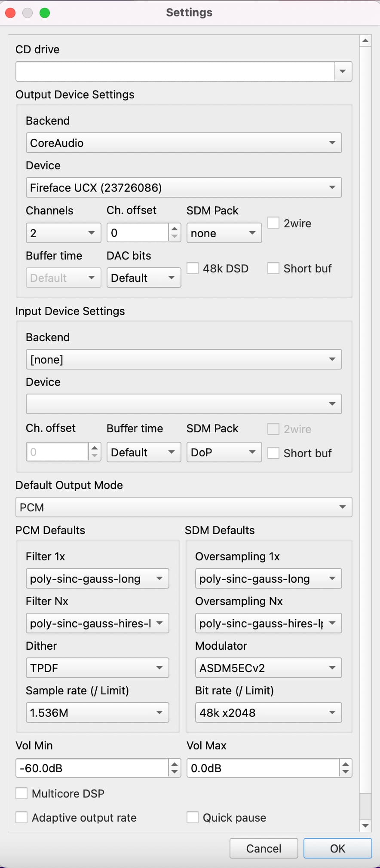Open the Dither TPDF dropdown
Screen dimensions: 380x868
(98, 668)
